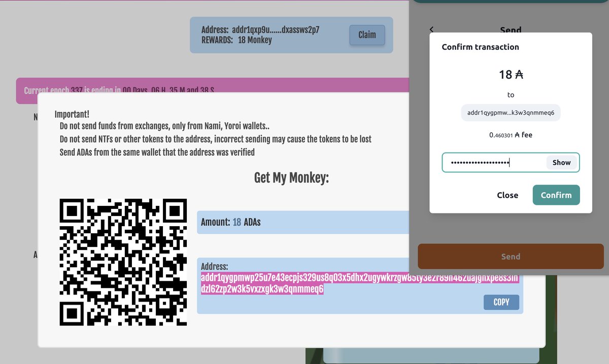Click the REWARDS: 18 Monkey text
Screen dimensions: 609x364
pyautogui.click(x=236, y=40)
